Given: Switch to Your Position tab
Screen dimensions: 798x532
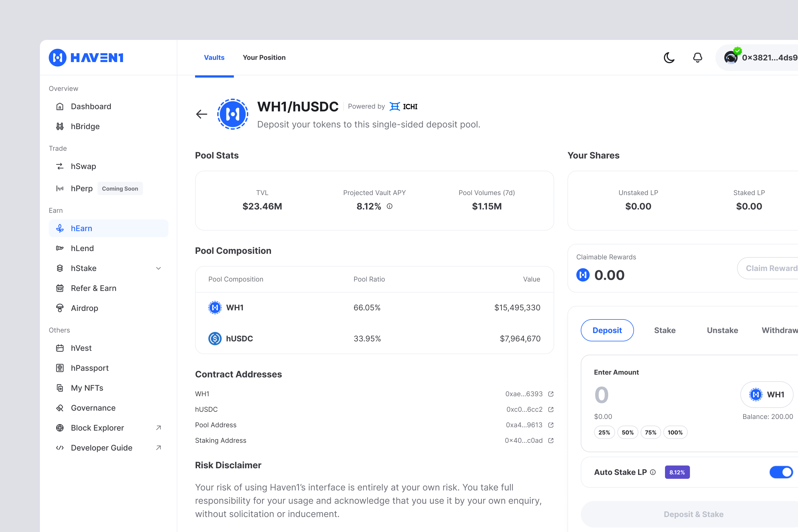Looking at the screenshot, I should 264,58.
